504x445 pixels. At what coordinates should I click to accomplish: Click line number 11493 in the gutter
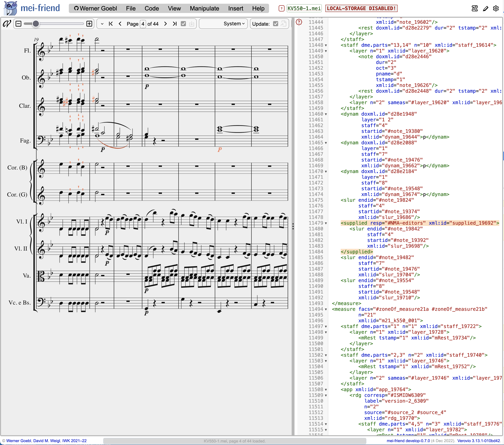(316, 303)
